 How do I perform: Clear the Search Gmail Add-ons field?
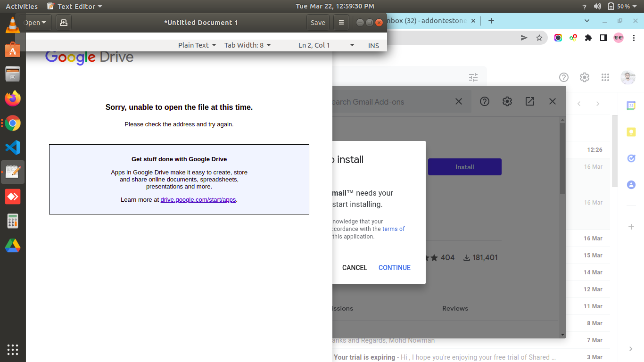click(459, 101)
